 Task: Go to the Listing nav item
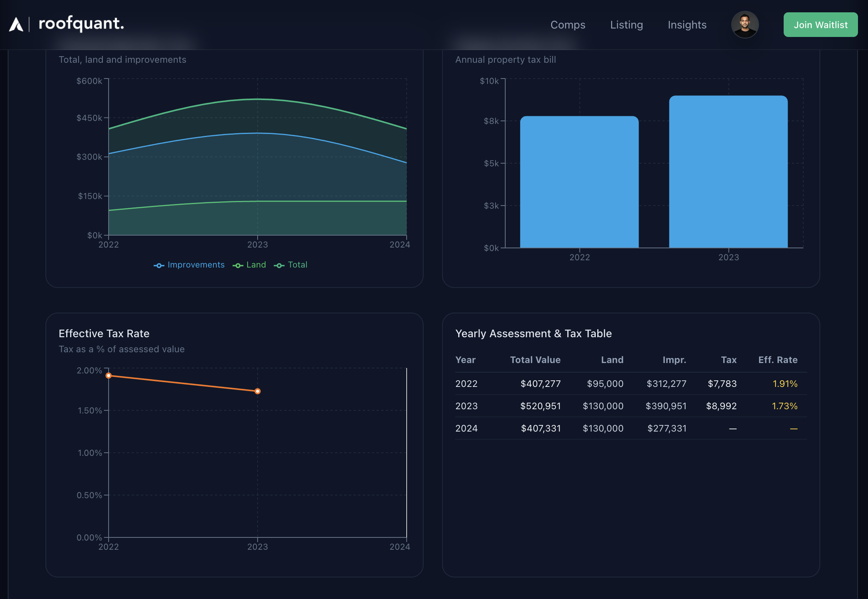pos(626,25)
